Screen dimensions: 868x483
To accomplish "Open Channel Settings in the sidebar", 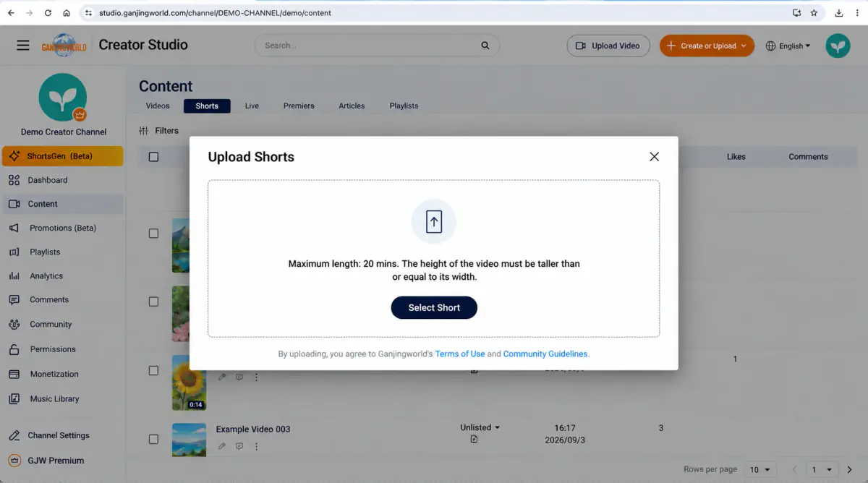I will tap(62, 435).
